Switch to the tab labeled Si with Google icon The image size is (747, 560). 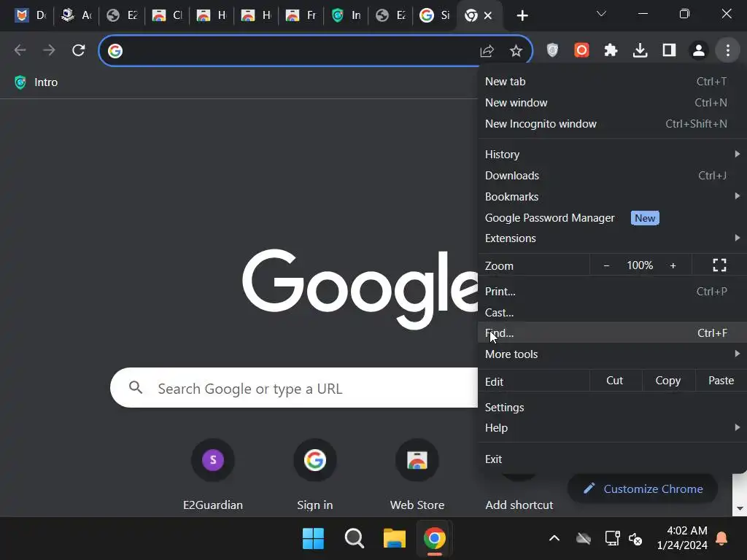[435, 16]
